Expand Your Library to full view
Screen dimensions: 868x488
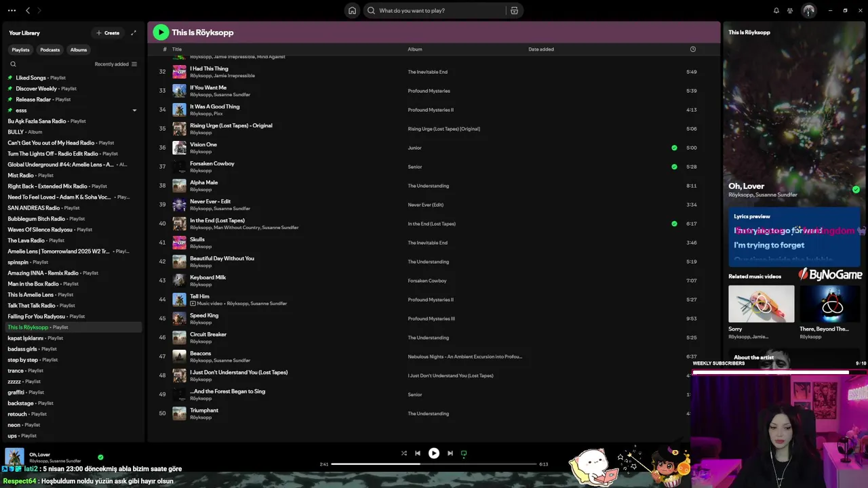point(134,33)
